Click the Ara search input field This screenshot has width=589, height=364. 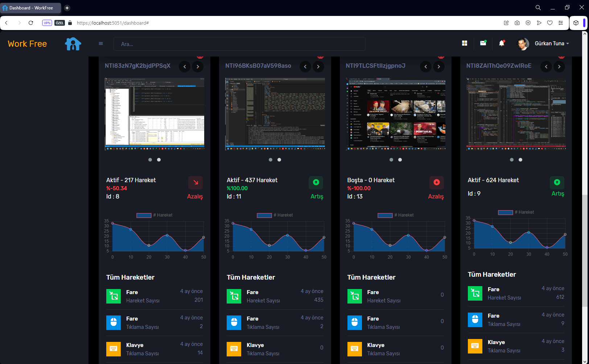pos(239,44)
